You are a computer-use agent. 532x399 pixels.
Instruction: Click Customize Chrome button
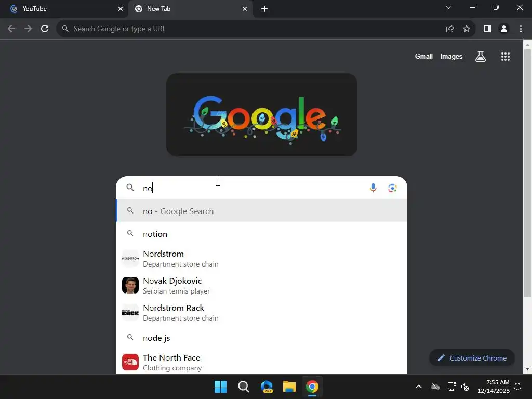coord(472,358)
